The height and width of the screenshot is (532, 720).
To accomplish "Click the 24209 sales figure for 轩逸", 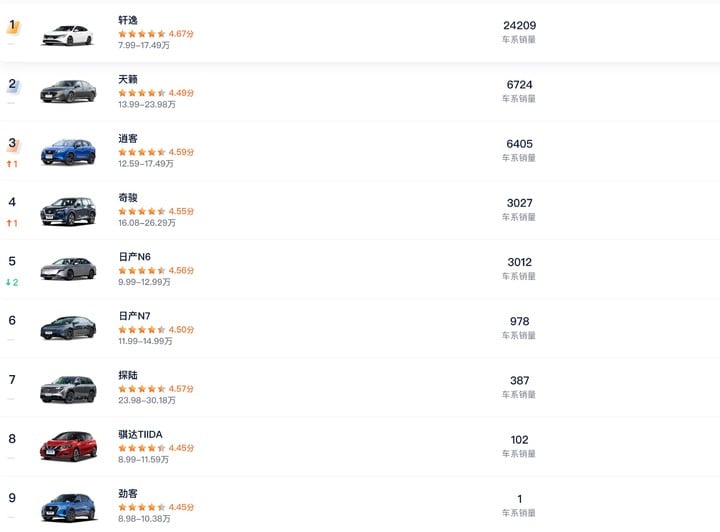I will (x=519, y=25).
